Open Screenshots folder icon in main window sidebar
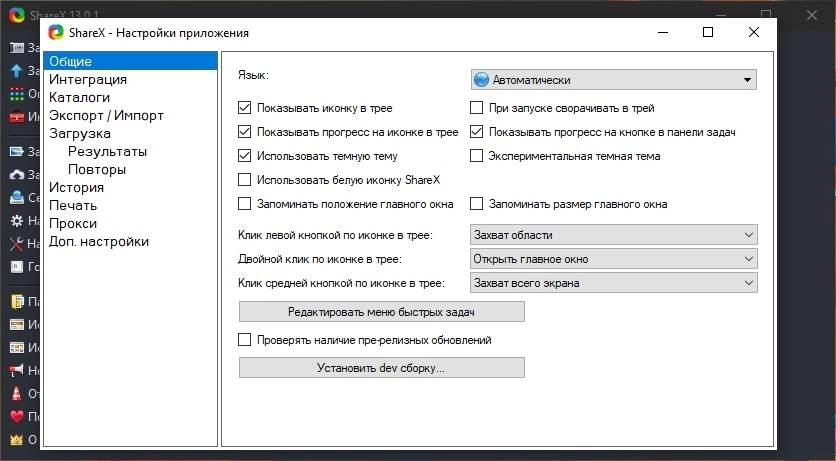The height and width of the screenshot is (461, 836). point(17,302)
